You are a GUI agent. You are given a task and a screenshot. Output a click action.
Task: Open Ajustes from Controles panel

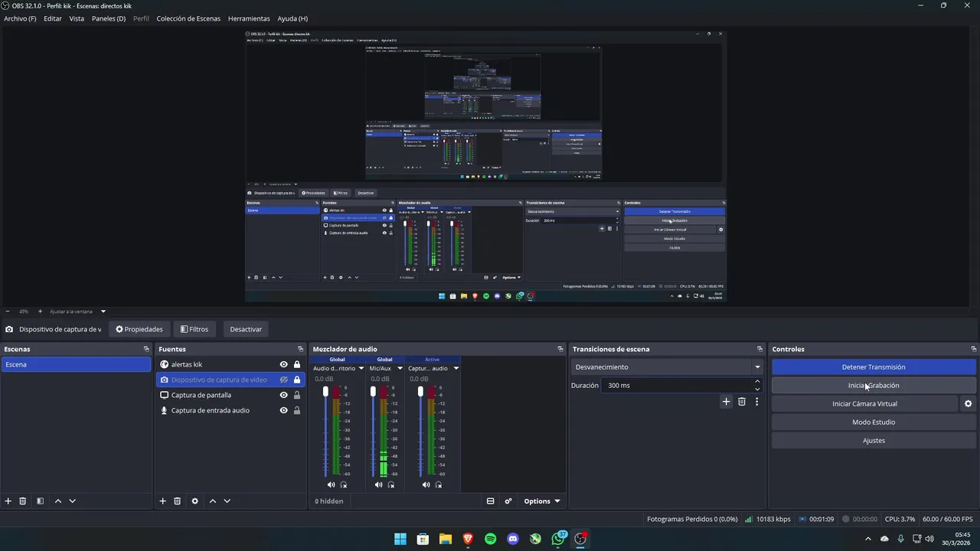coord(874,441)
